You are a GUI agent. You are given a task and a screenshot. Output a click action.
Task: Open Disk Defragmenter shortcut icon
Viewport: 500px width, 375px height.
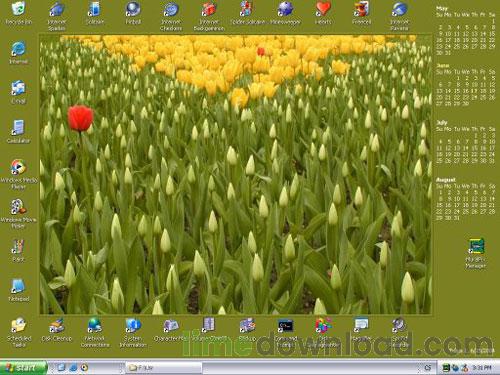(323, 332)
